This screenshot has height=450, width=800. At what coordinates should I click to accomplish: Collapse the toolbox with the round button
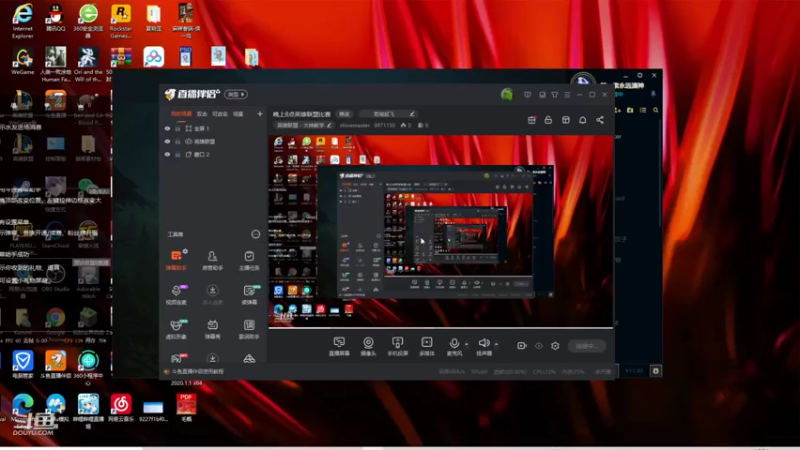tap(256, 234)
